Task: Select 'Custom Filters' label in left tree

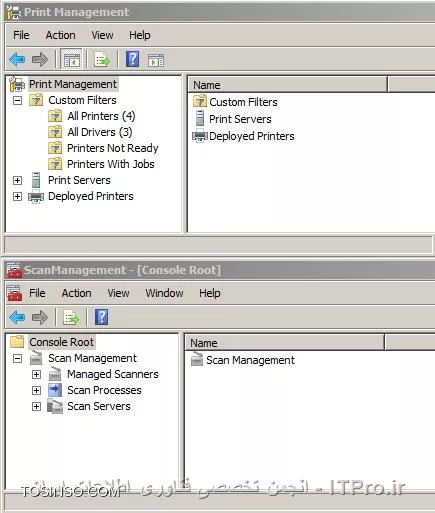Action: pyautogui.click(x=82, y=100)
